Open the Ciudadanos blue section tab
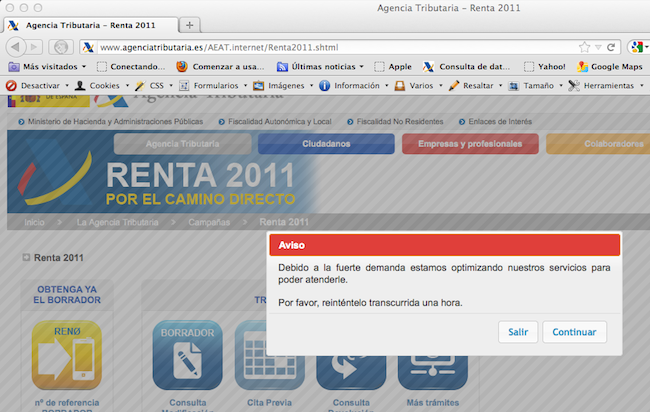This screenshot has height=412, width=650. click(326, 144)
